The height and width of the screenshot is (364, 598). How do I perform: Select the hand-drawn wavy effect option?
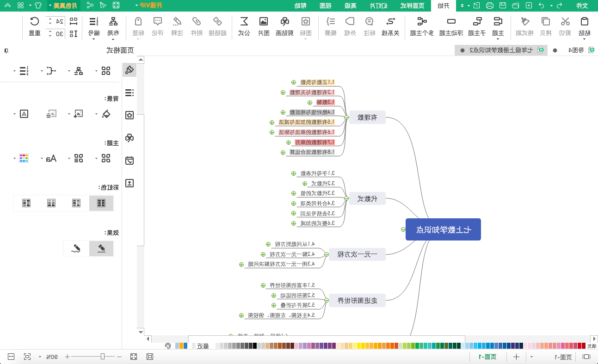click(x=76, y=249)
